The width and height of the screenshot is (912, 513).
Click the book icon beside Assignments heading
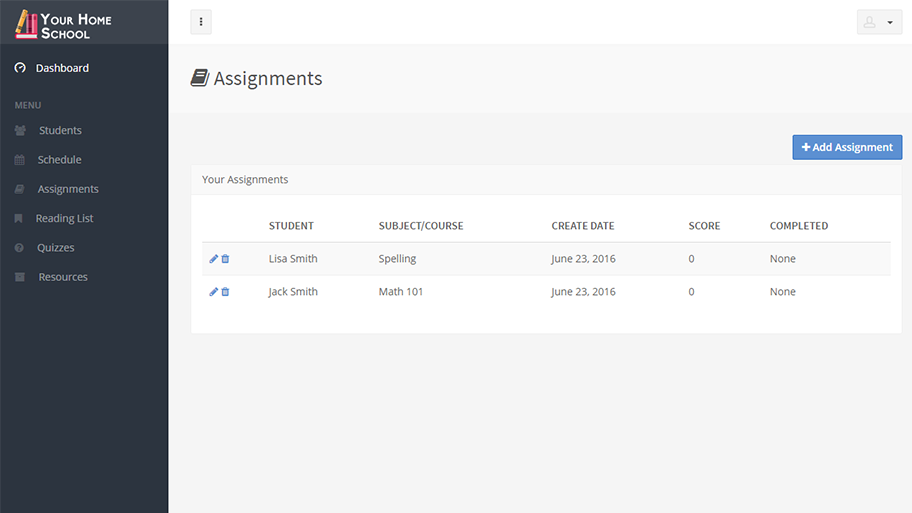click(200, 78)
